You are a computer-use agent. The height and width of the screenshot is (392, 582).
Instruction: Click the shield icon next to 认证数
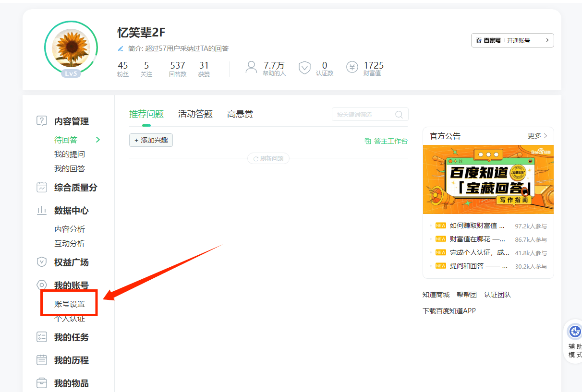click(x=305, y=67)
